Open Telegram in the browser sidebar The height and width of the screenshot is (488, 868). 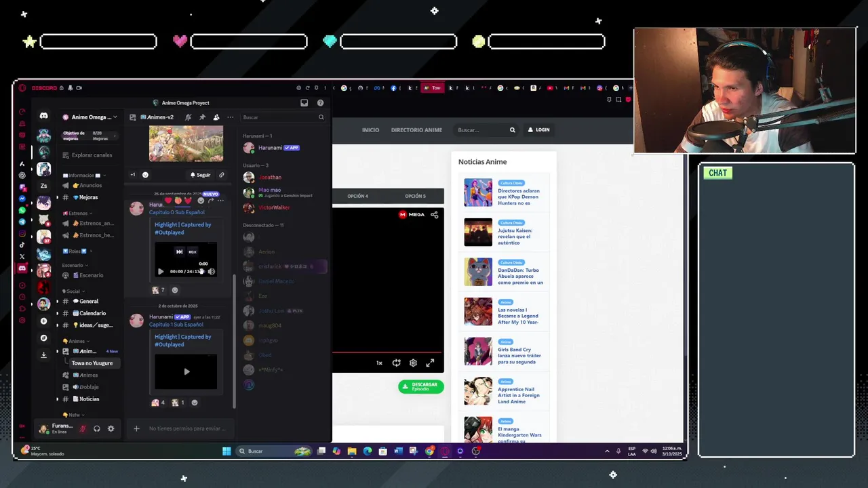pos(22,222)
